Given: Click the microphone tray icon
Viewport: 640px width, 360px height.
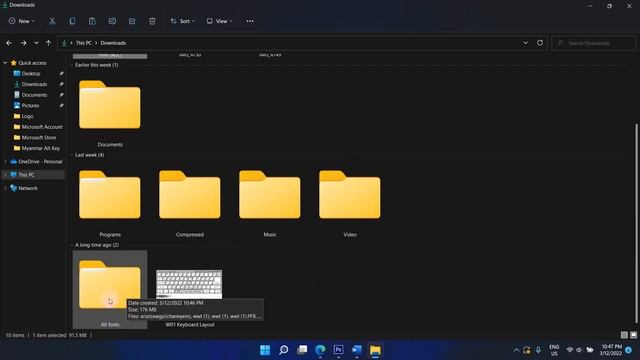Looking at the screenshot, I should click(x=538, y=350).
